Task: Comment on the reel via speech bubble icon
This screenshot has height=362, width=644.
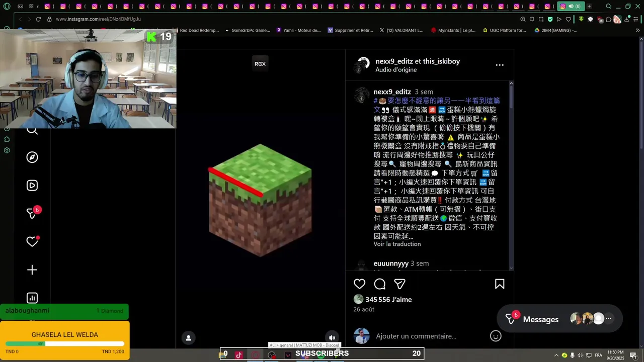Action: click(380, 284)
